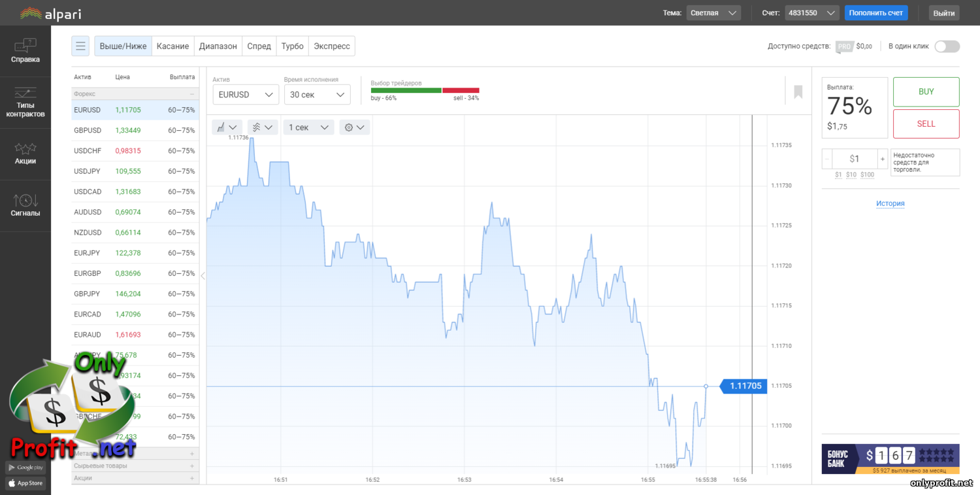Open the chart indicators dropdown
The image size is (980, 495).
(263, 128)
